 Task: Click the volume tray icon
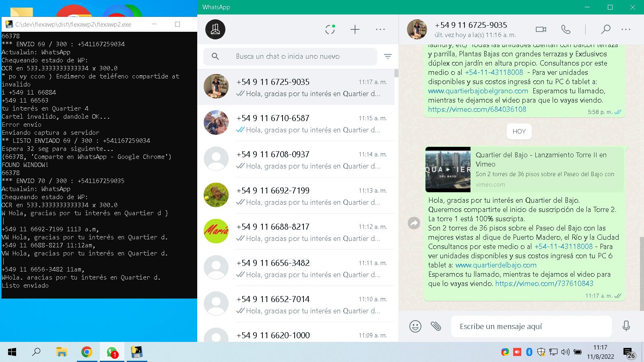click(565, 352)
